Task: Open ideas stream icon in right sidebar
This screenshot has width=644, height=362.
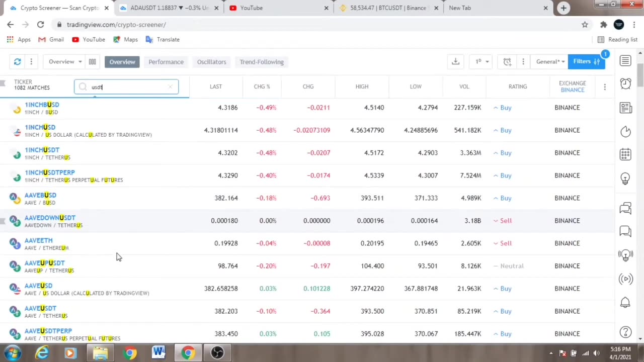Action: coord(625,255)
